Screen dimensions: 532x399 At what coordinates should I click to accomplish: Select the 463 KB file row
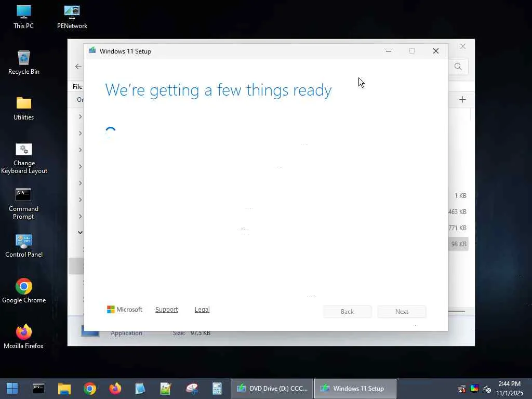(x=458, y=212)
